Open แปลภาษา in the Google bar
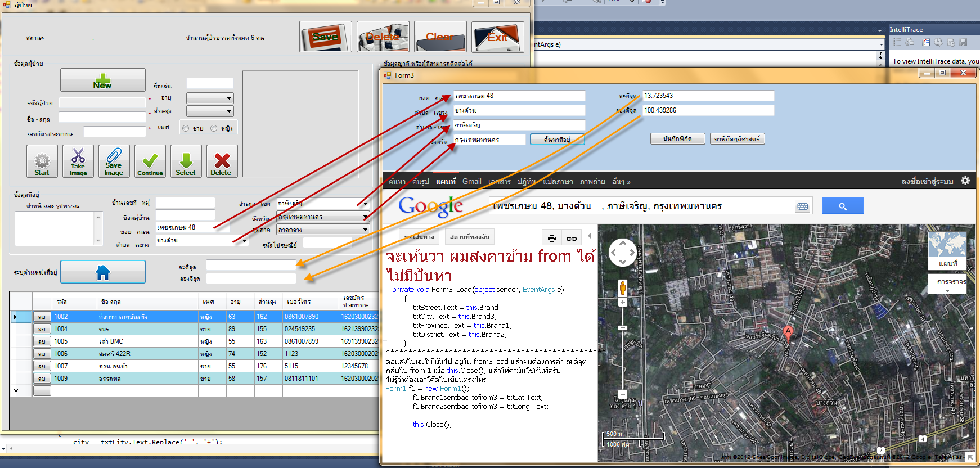Screen dimensions: 980x468 coord(558,182)
